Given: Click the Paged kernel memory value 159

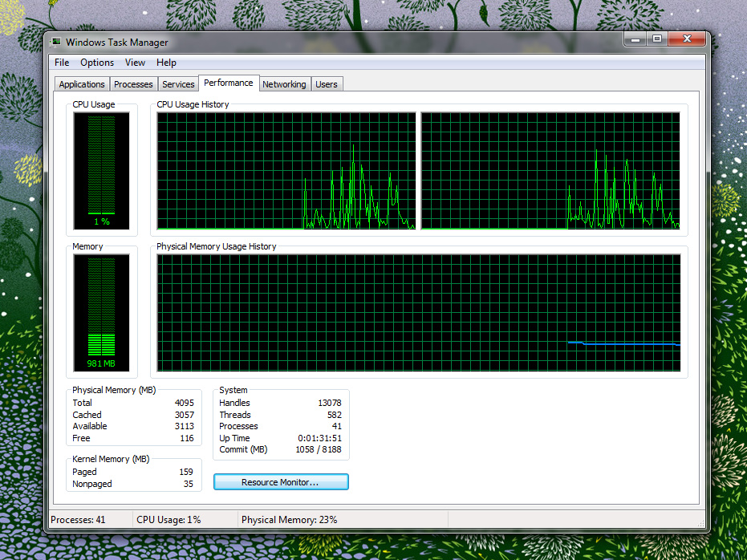Looking at the screenshot, I should (x=186, y=472).
